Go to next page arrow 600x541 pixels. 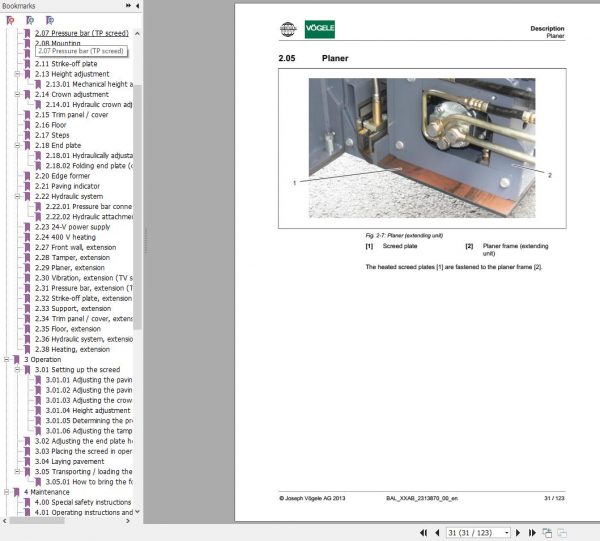[x=518, y=533]
